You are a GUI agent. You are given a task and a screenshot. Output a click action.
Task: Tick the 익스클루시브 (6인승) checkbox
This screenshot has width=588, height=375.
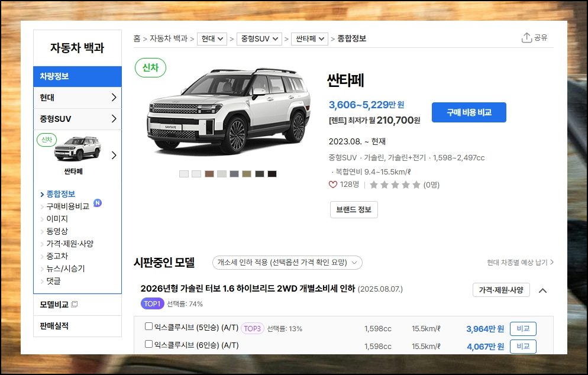click(x=149, y=344)
